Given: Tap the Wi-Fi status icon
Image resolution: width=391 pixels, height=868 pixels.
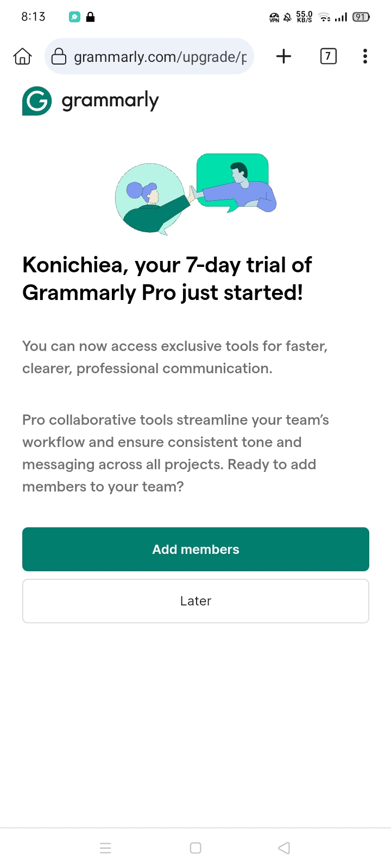Looking at the screenshot, I should (325, 18).
